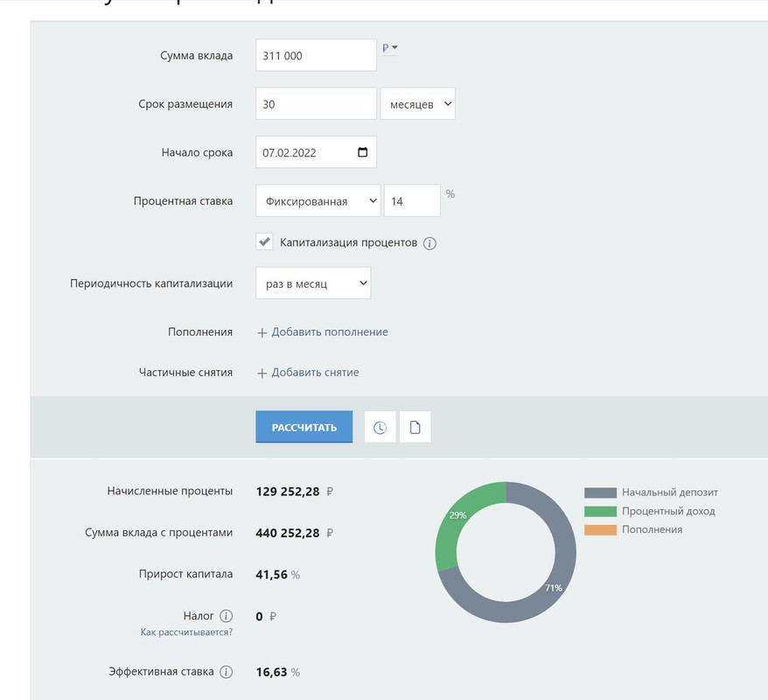Click the Начальный депозит legend label
This screenshot has width=768, height=700.
669,493
